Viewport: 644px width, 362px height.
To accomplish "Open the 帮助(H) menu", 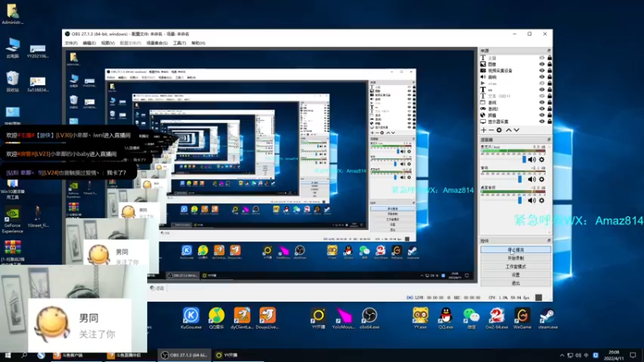I will point(198,43).
